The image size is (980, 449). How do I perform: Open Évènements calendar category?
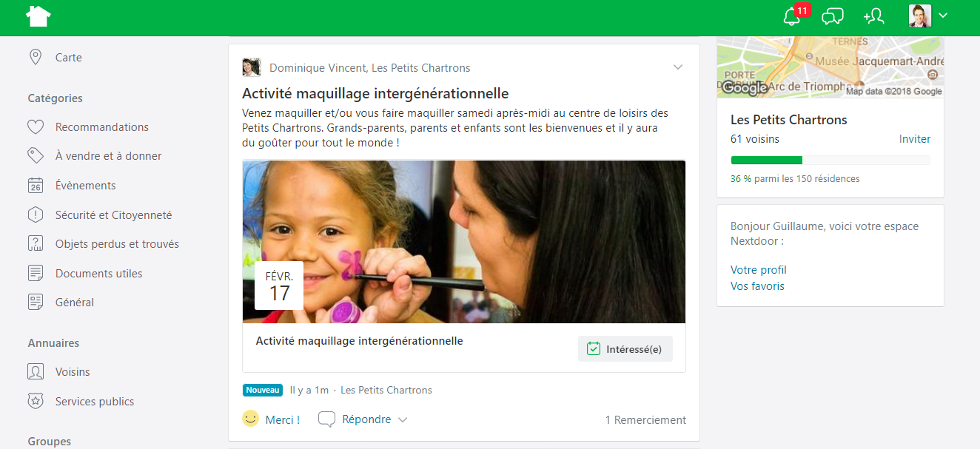click(72, 186)
